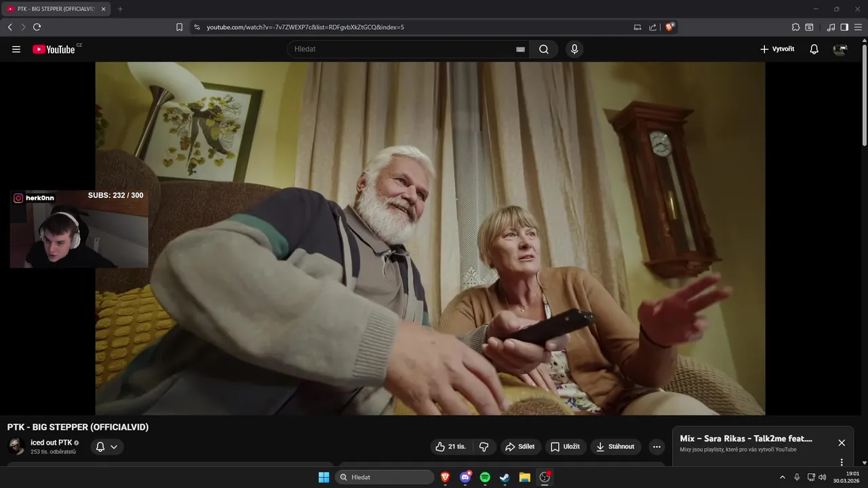Share the video via Sdílet
Screen dimensions: 868x488
(520, 447)
